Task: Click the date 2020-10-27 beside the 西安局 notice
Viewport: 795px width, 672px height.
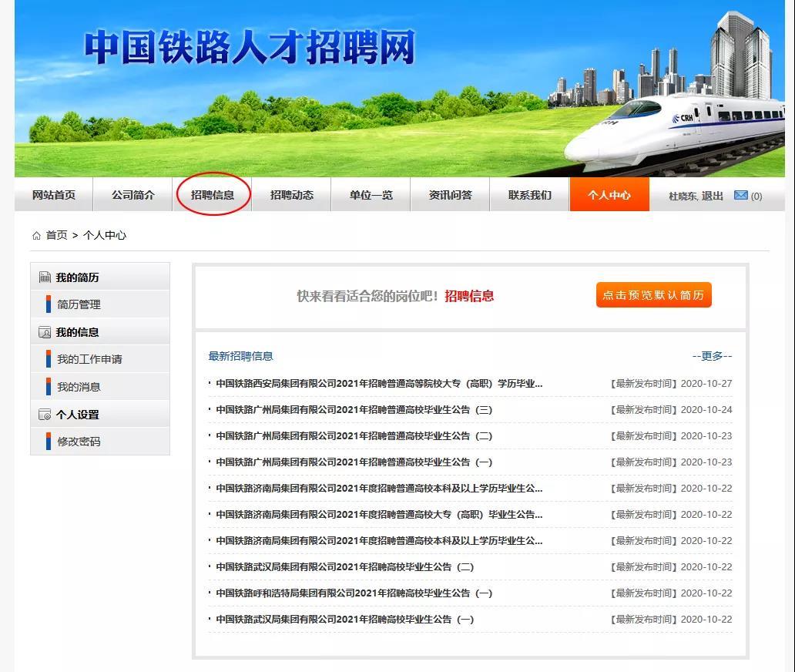Action: (x=706, y=384)
